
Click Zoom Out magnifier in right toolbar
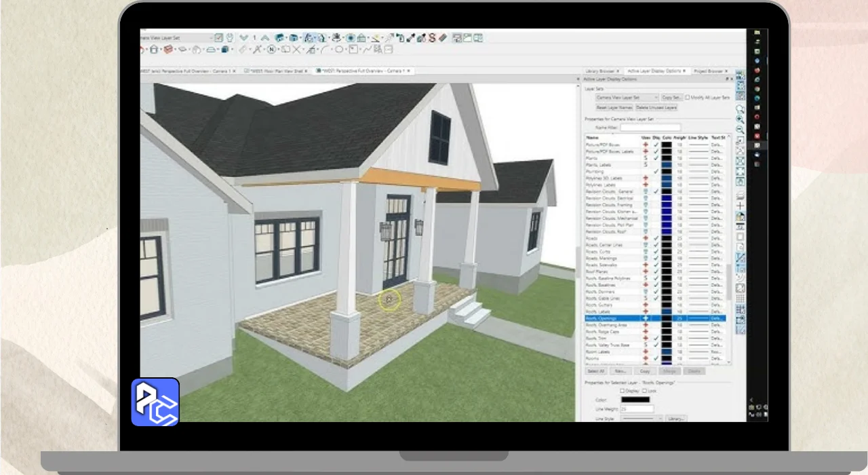click(x=741, y=129)
